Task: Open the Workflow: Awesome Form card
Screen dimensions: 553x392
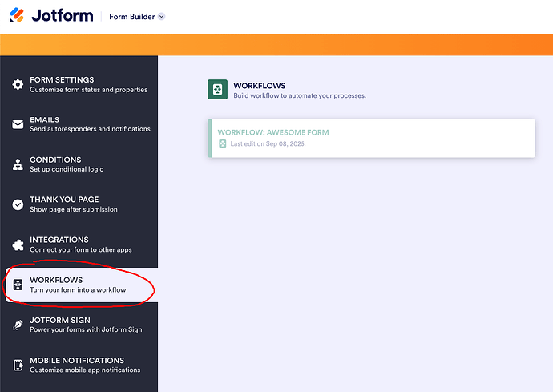Action: (x=371, y=139)
